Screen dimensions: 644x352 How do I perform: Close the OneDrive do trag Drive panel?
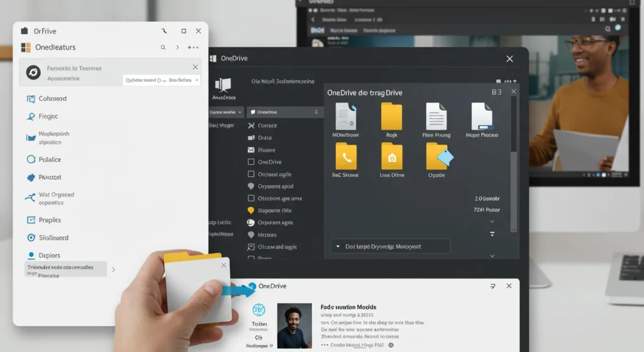pos(514,92)
